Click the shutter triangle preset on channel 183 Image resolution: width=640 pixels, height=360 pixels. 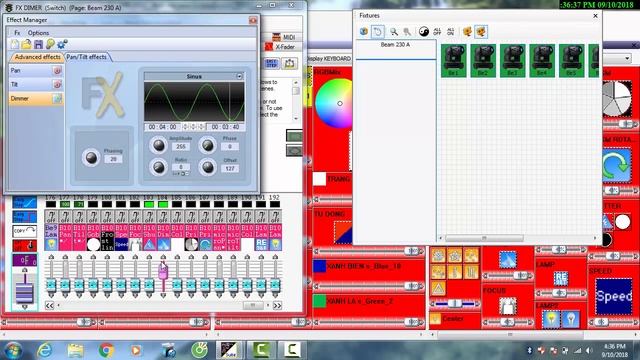click(149, 244)
